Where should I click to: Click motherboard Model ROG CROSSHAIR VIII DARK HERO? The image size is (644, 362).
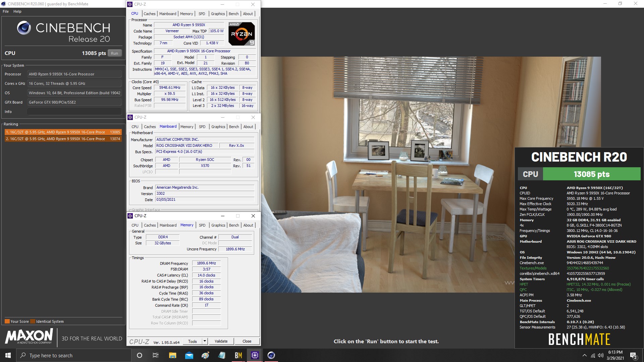click(x=187, y=146)
